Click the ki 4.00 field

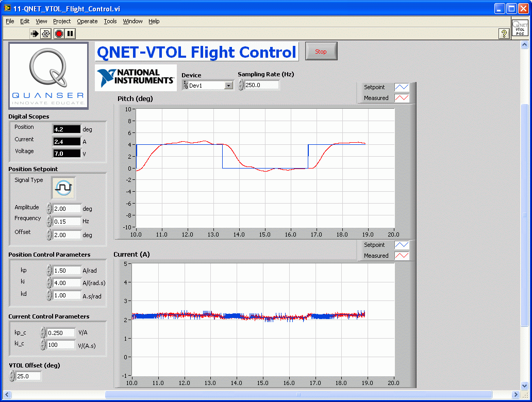(x=67, y=283)
